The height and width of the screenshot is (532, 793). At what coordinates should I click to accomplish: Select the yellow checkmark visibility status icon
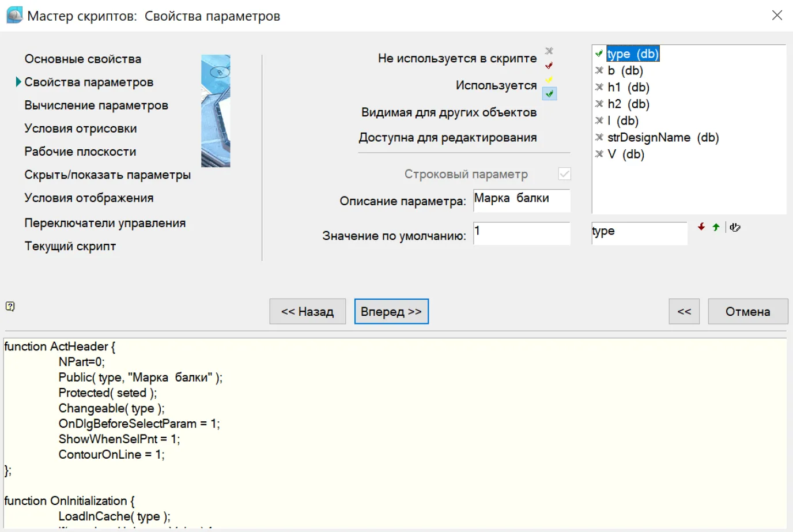[549, 80]
